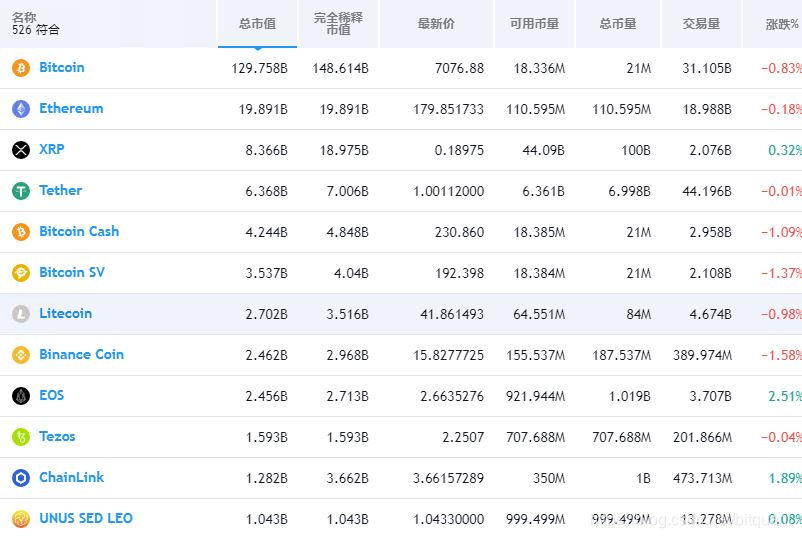Select Ethereum price 179.851733
This screenshot has height=538, width=802.
449,109
